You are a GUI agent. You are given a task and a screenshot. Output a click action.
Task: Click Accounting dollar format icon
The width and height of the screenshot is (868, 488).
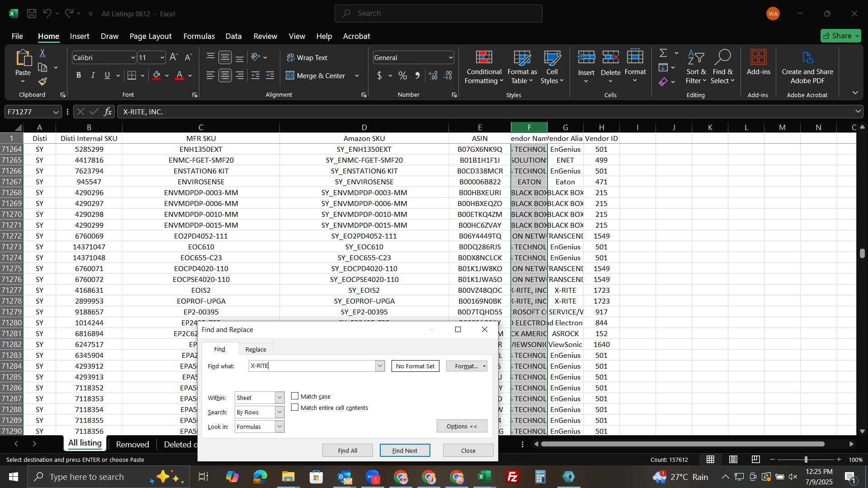(379, 75)
